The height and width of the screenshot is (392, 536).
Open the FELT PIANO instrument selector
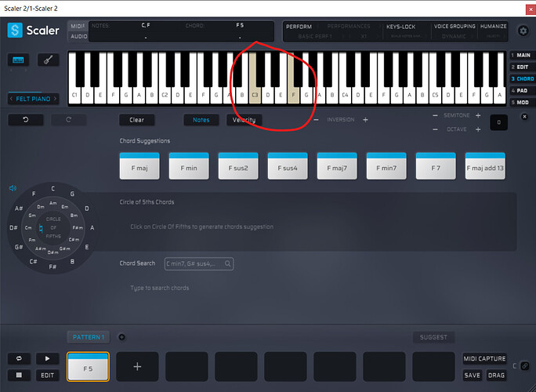[33, 99]
